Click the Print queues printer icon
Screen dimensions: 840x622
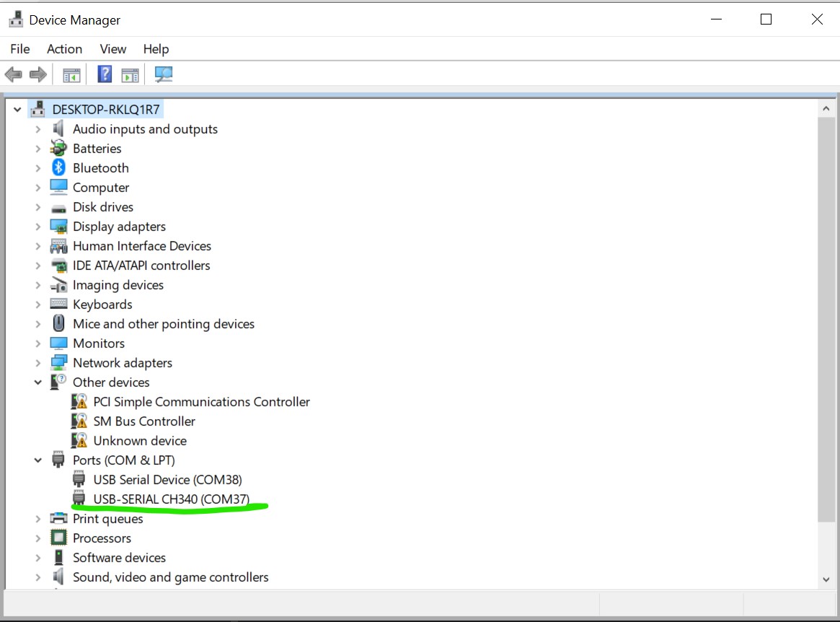58,518
